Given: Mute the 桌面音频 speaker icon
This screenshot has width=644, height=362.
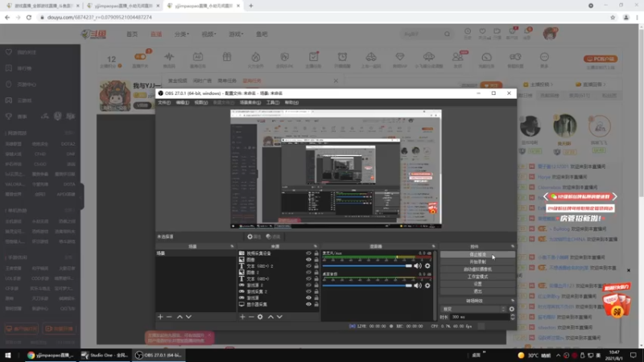Looking at the screenshot, I should coord(418,286).
